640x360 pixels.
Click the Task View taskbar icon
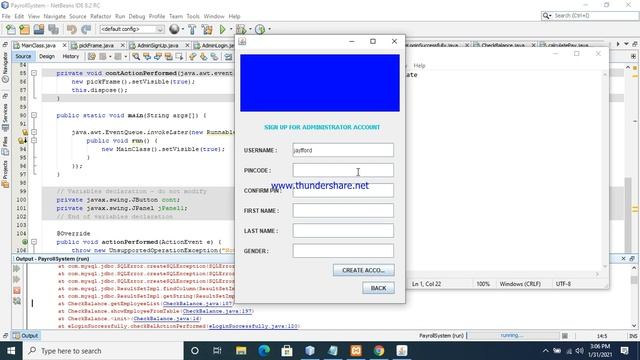pos(217,351)
